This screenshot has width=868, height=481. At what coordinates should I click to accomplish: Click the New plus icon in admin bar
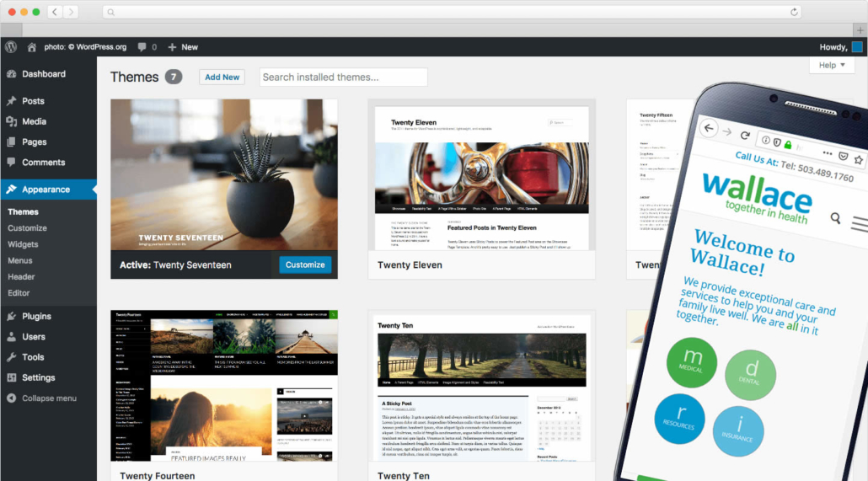click(172, 47)
